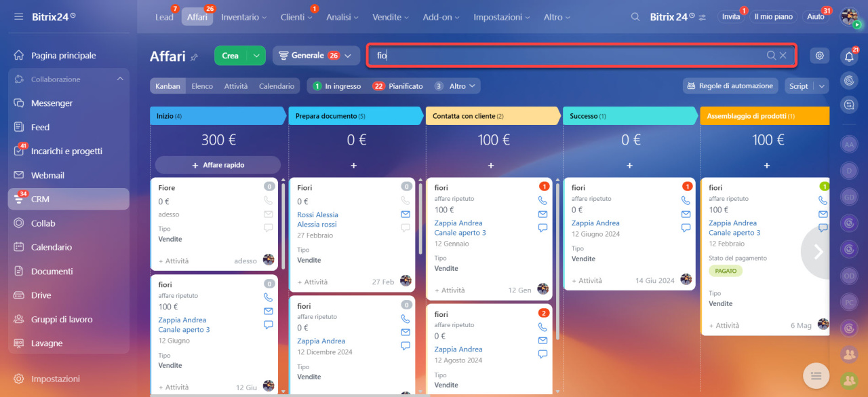Click the Aiuto button
The height and width of the screenshot is (397, 868).
click(816, 17)
